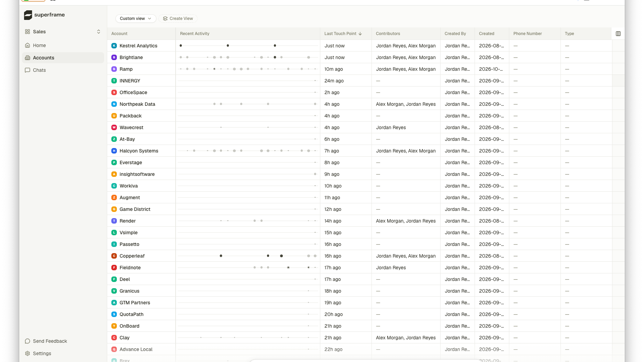Click the Type column header
Viewport: 644px width, 362px height.
click(586, 34)
